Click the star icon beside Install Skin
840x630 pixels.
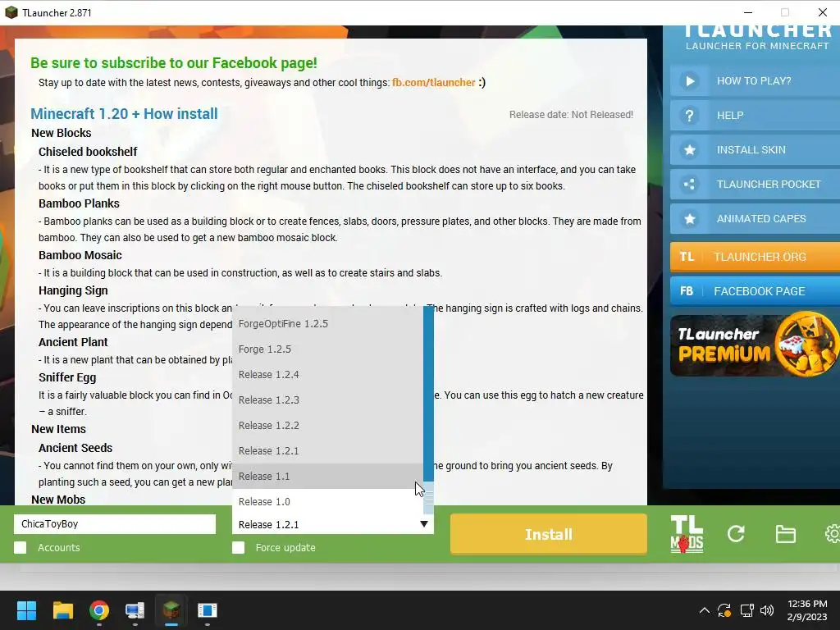[x=689, y=150]
